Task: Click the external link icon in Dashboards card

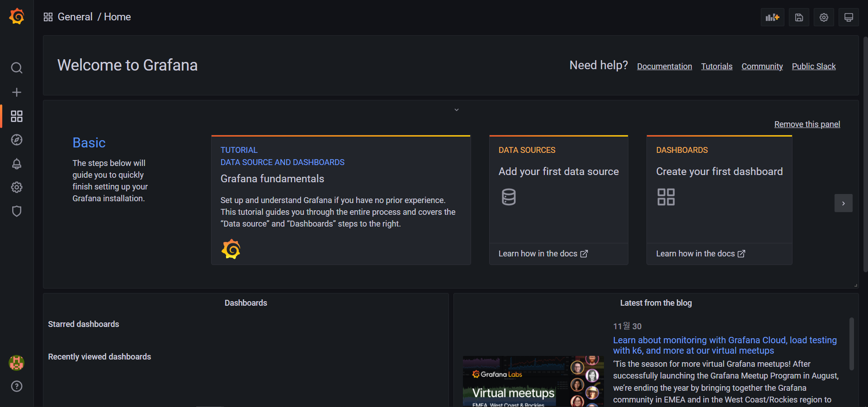Action: click(741, 254)
